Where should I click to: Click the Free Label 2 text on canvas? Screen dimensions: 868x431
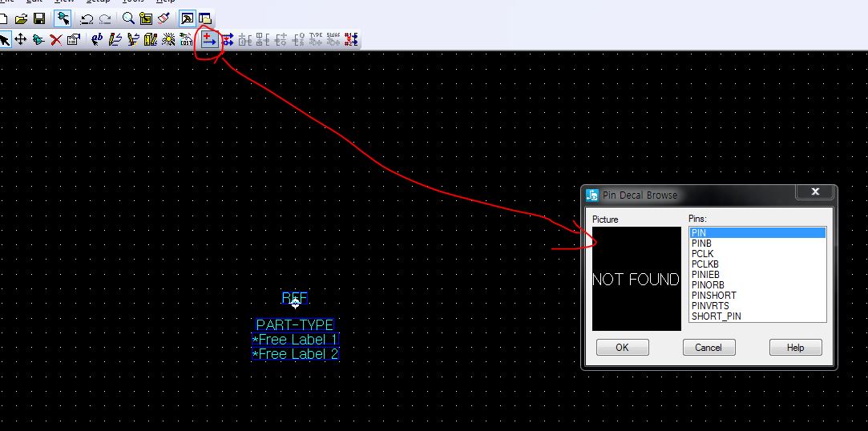tap(295, 354)
